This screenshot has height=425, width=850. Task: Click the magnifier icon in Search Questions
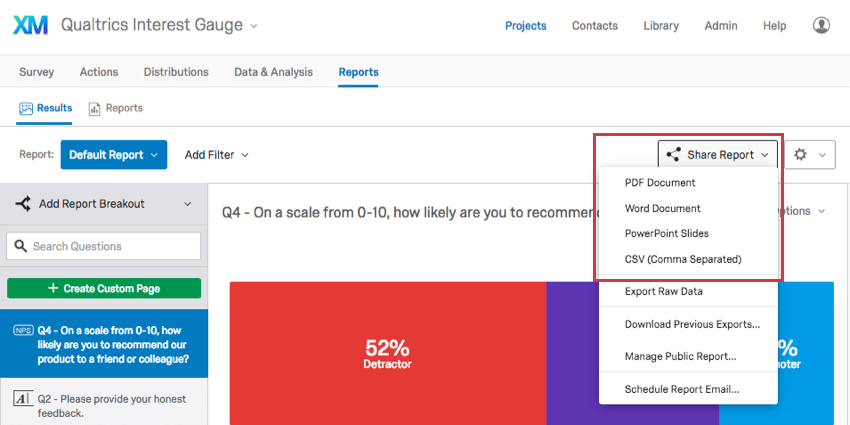21,246
